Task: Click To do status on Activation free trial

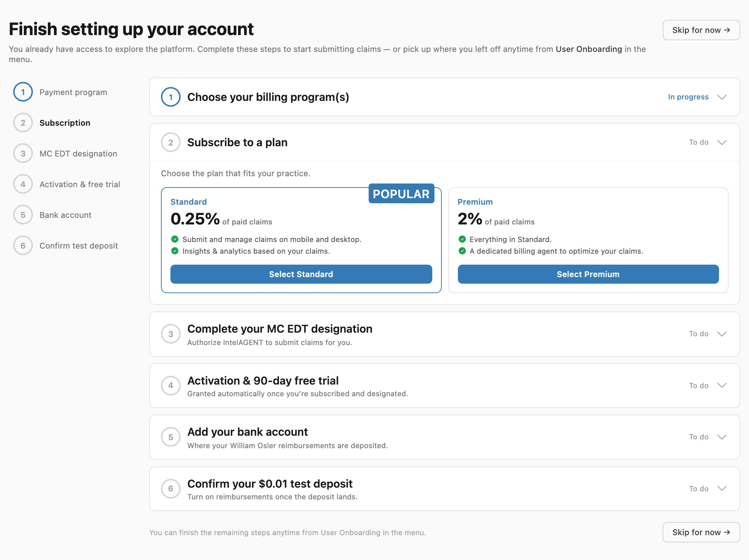Action: (699, 386)
